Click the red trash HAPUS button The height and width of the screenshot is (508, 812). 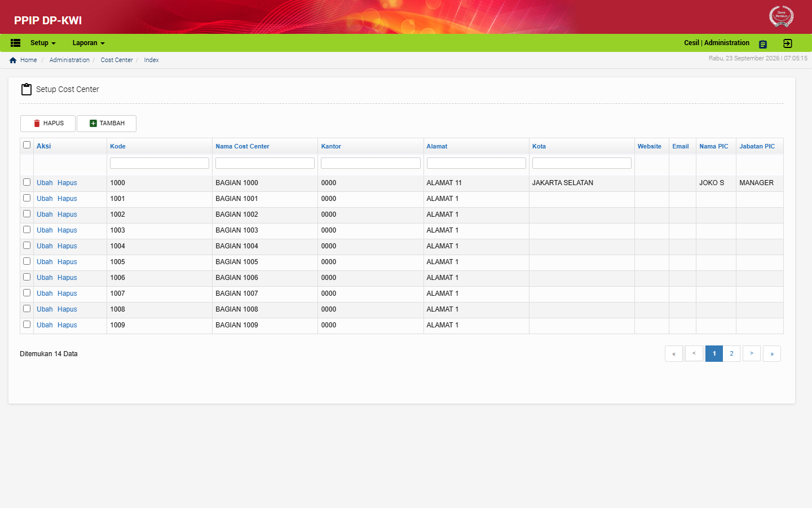pyautogui.click(x=48, y=124)
